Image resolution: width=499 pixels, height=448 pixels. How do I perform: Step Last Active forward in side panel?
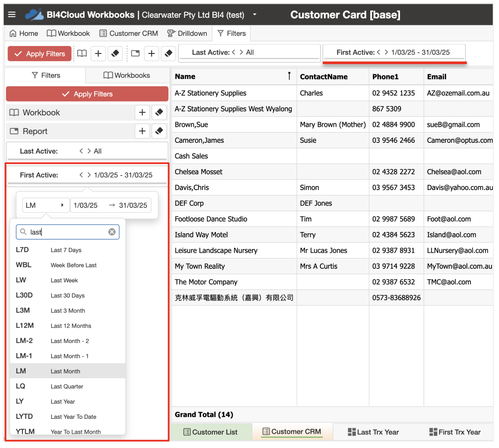click(89, 151)
